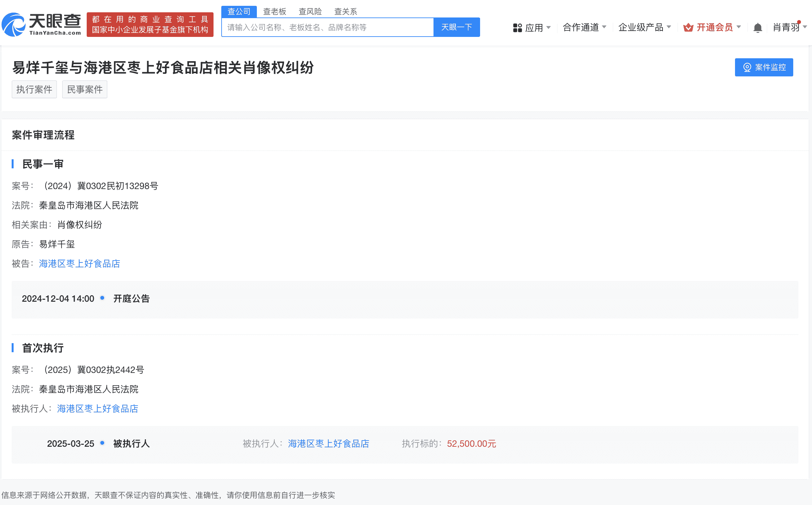Viewport: 812px width, 505px height.
Task: Click the crown icon beside 开通会员
Action: pyautogui.click(x=688, y=28)
